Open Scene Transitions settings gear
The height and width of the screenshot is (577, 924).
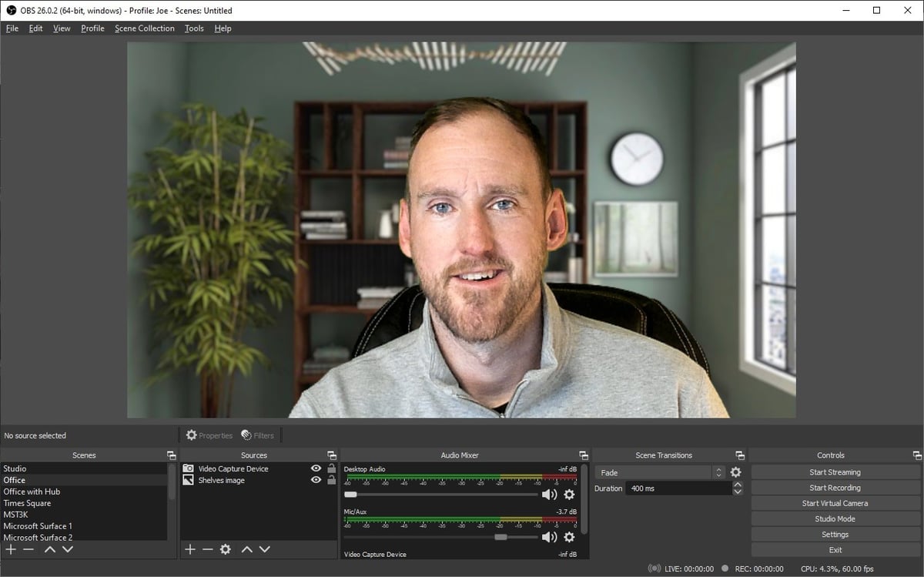tap(735, 471)
